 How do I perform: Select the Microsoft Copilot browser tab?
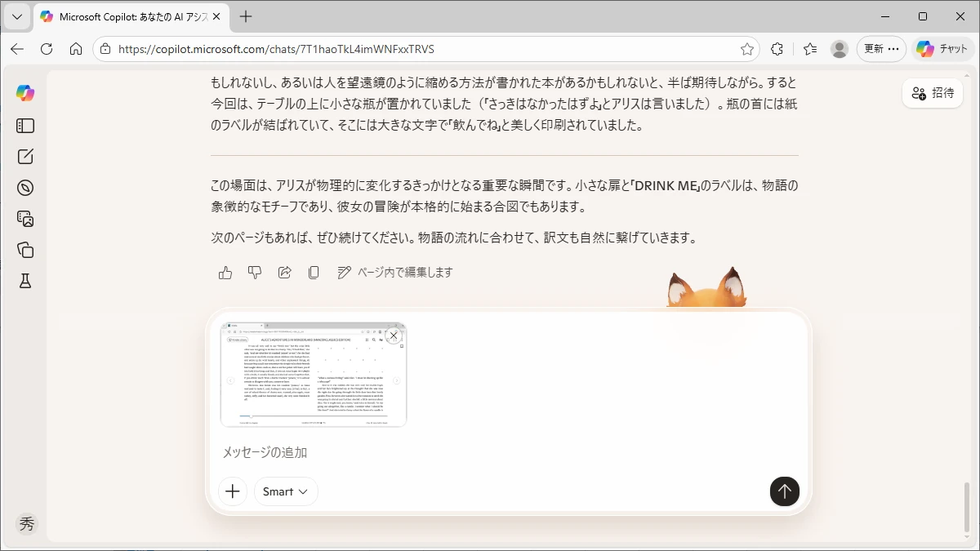click(131, 16)
